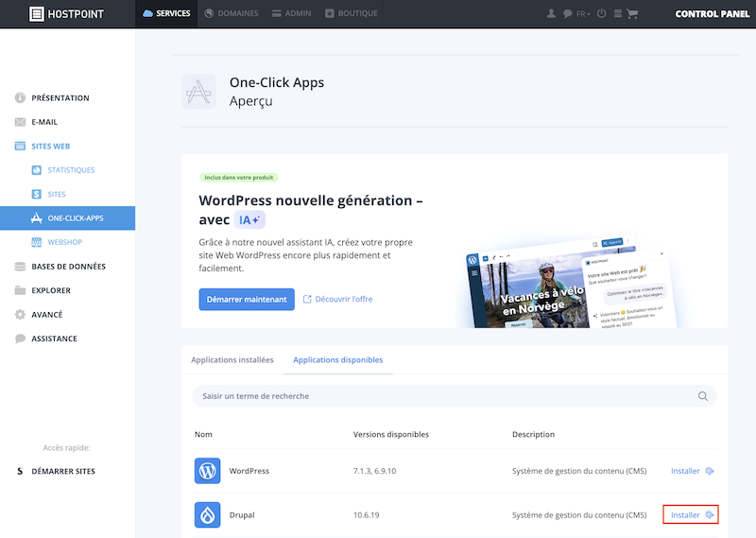Open the Boutique menu
This screenshot has width=756, height=538.
pos(351,13)
